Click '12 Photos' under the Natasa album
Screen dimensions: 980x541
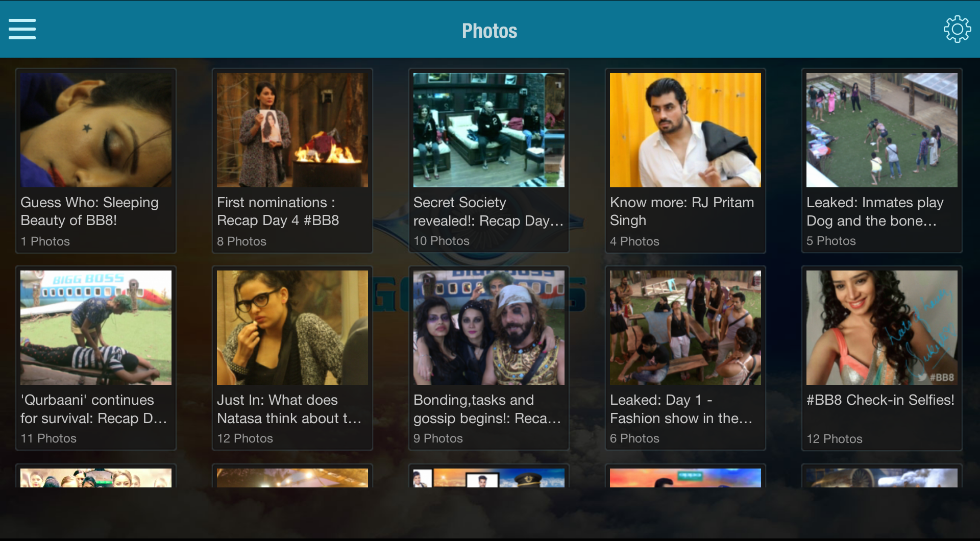click(x=245, y=438)
